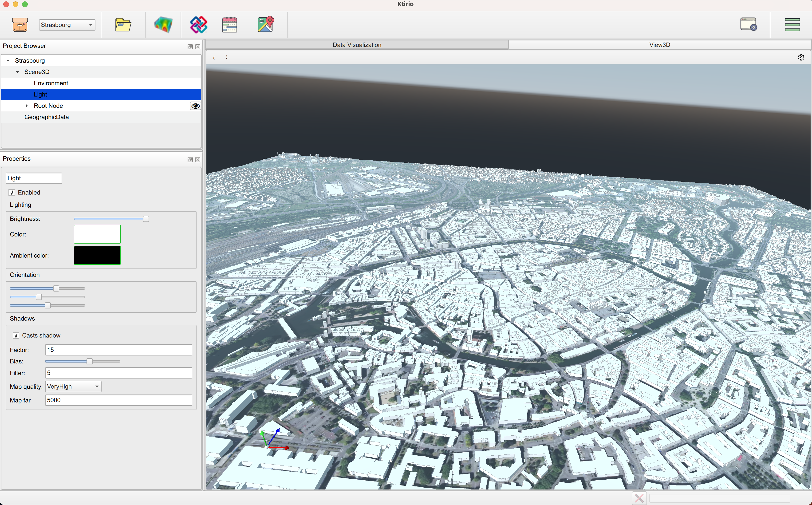This screenshot has width=812, height=505.
Task: Click the third Orientation slider
Action: pos(47,306)
